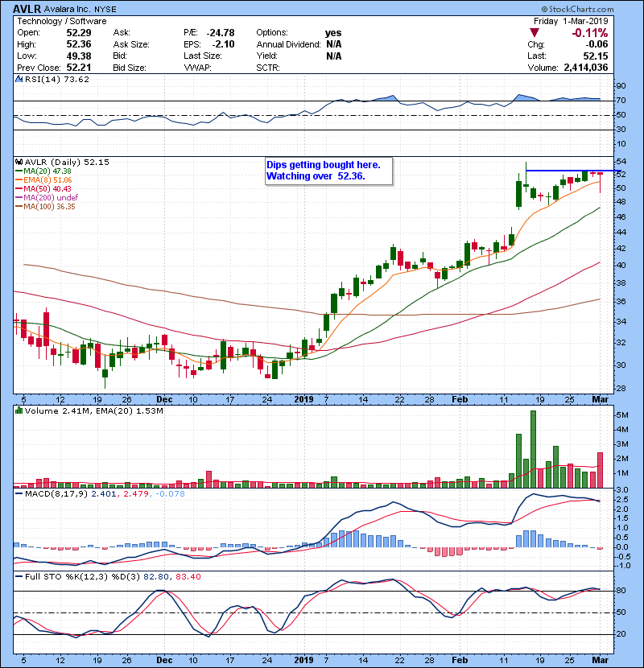Click the brown line swatch before MA(100)
Screen dimensions: 644x668
coord(19,206)
